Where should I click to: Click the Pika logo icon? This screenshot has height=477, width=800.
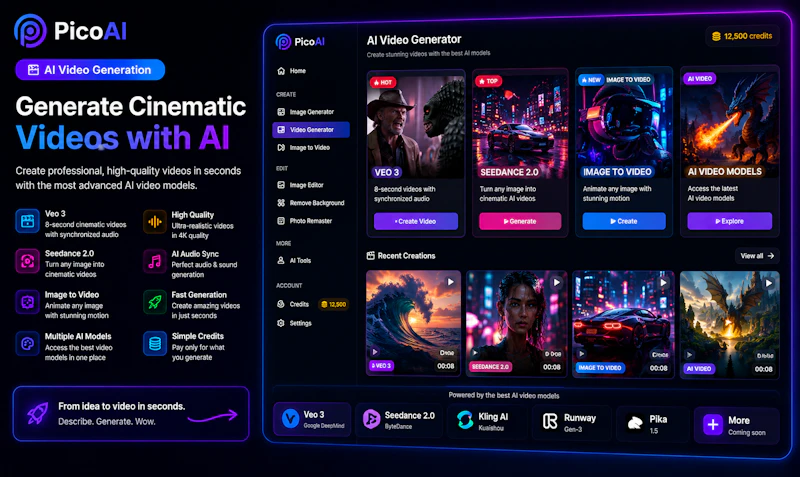pos(635,423)
